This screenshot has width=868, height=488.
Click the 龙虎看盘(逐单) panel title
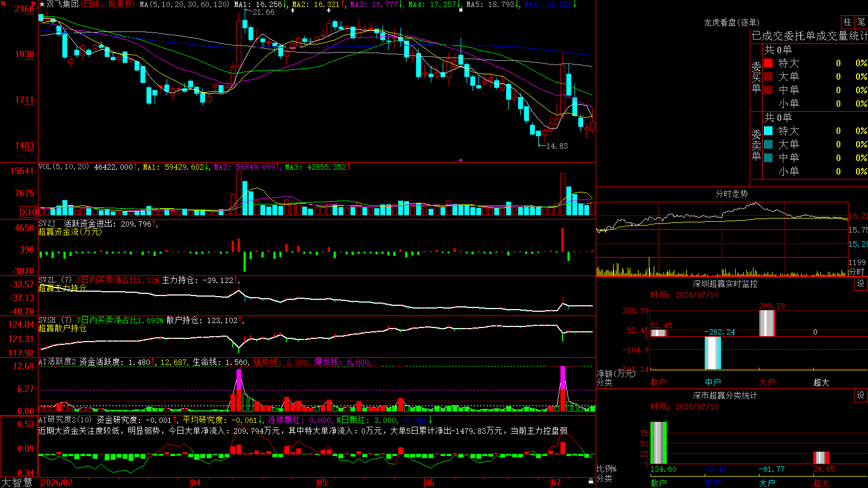pos(732,22)
